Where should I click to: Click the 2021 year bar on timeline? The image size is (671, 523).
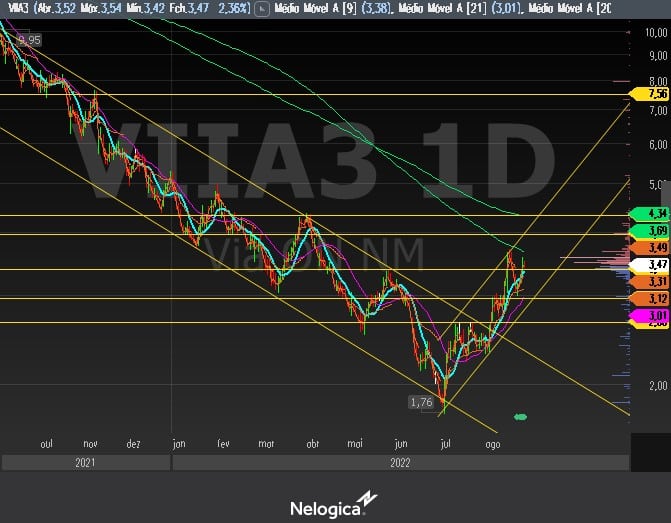pos(84,463)
